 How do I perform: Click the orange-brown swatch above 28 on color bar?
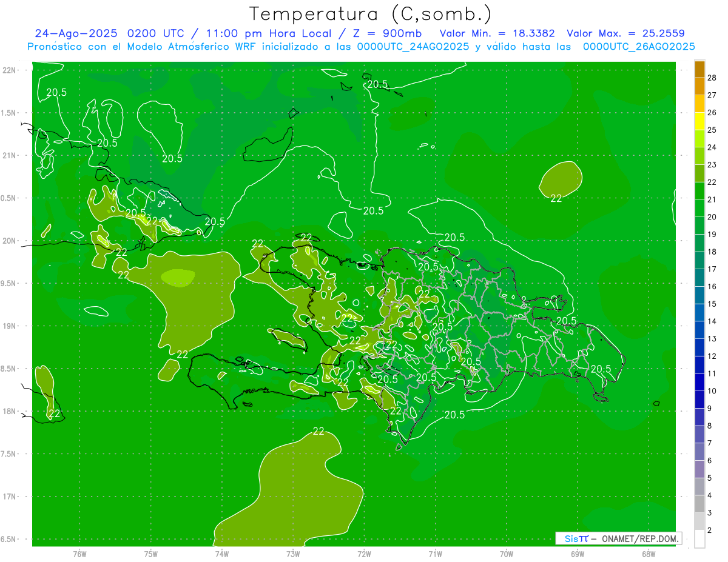[699, 69]
